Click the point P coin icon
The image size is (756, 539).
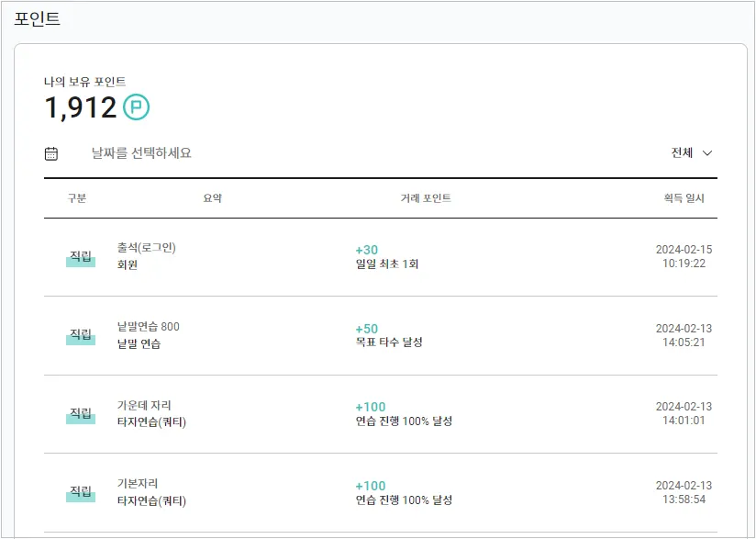pos(136,108)
